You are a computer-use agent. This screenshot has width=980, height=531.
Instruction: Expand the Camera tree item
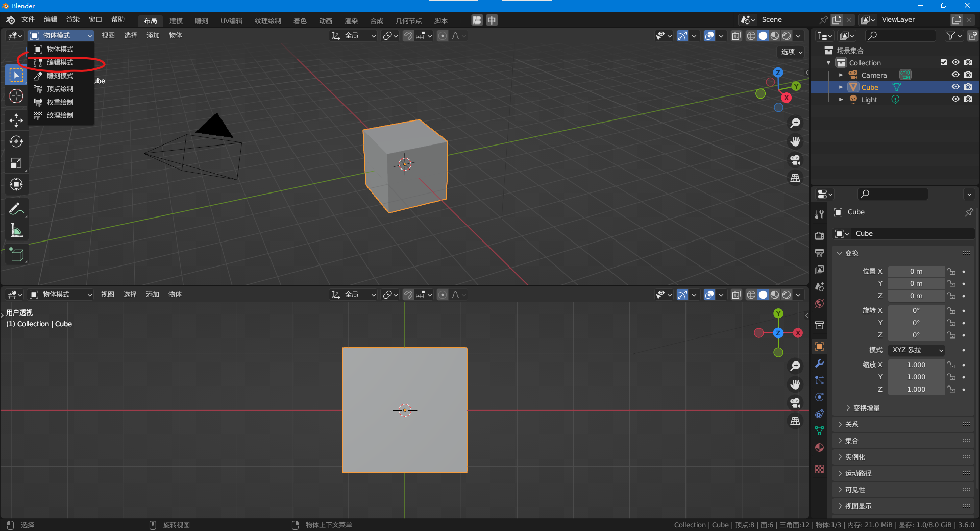(x=841, y=75)
